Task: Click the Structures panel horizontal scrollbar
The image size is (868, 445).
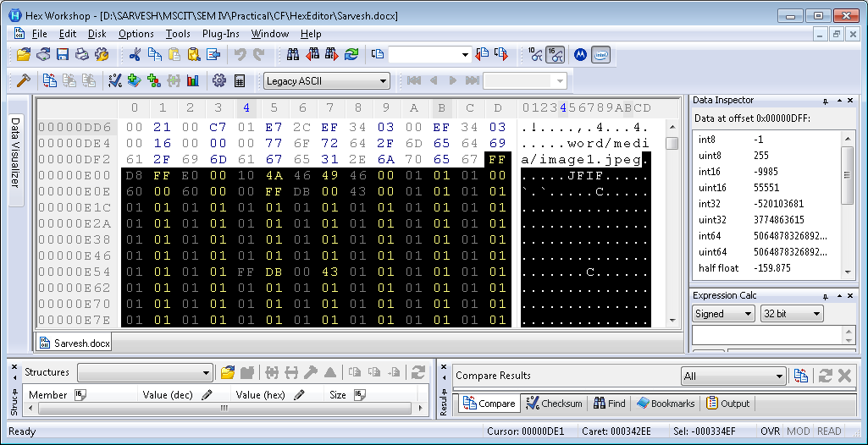Action: [224, 409]
